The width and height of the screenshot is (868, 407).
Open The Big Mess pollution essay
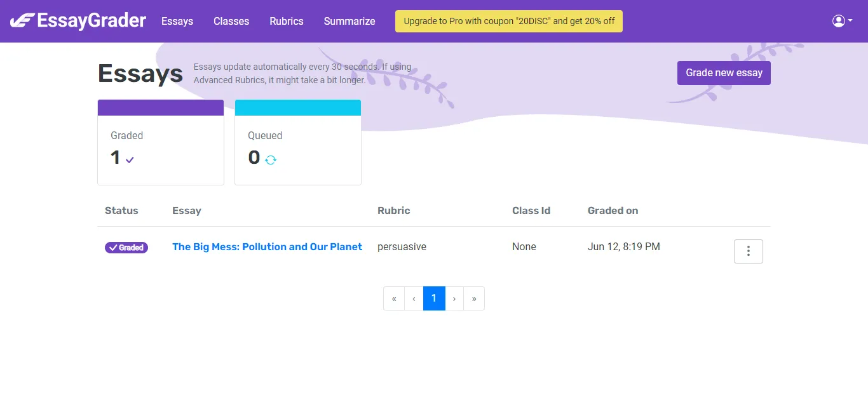[267, 247]
